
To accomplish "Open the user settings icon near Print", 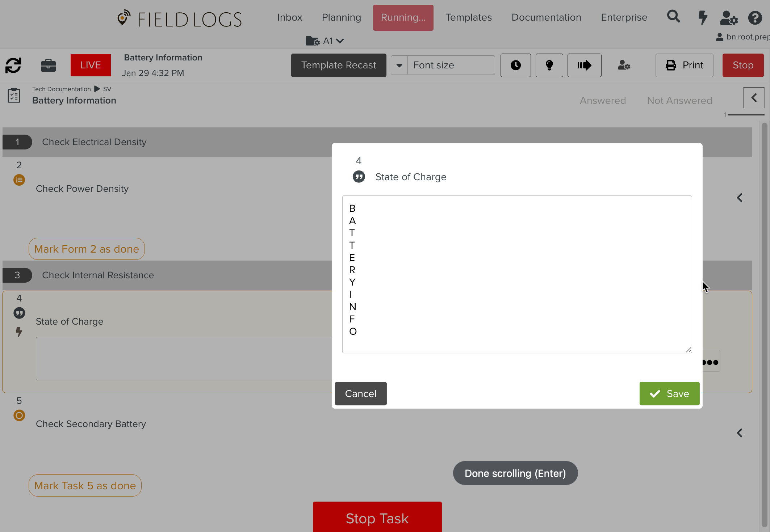I will [624, 66].
